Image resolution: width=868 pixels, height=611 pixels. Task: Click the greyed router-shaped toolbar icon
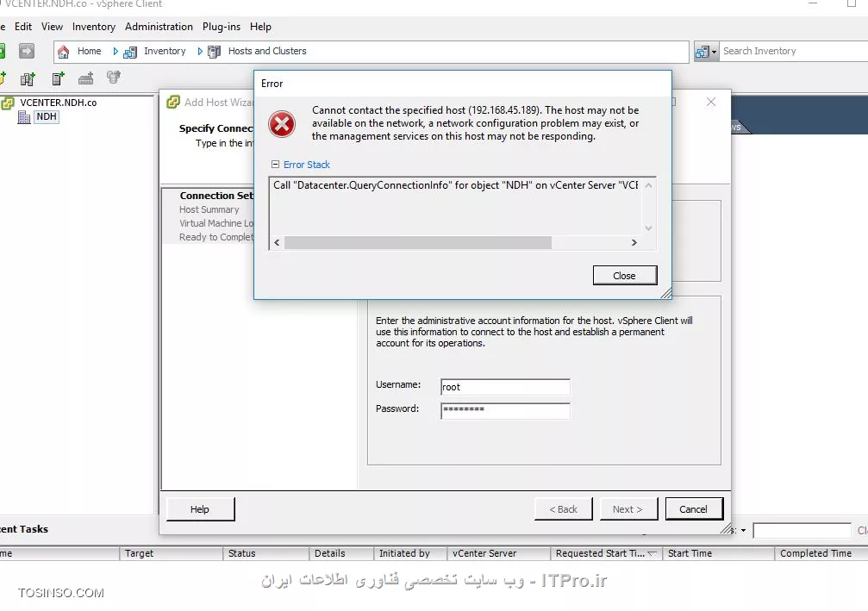pyautogui.click(x=86, y=78)
